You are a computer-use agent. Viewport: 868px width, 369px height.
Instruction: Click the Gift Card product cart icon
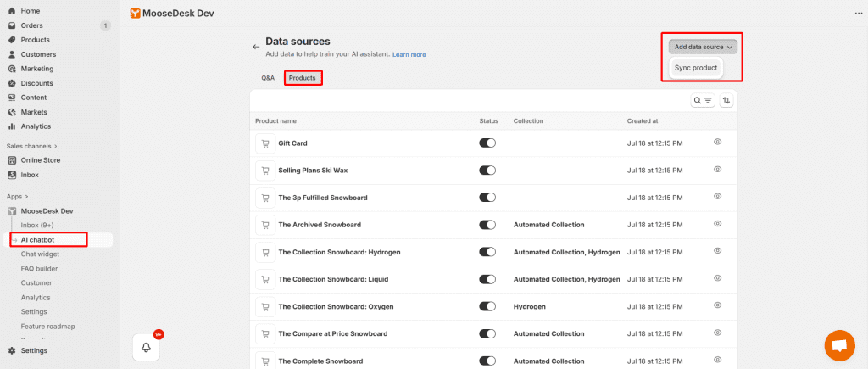pyautogui.click(x=265, y=143)
